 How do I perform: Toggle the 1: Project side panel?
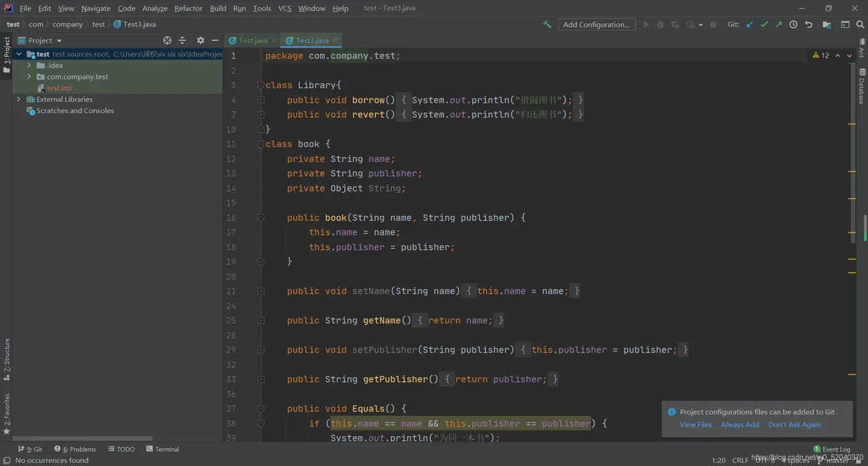pyautogui.click(x=6, y=54)
